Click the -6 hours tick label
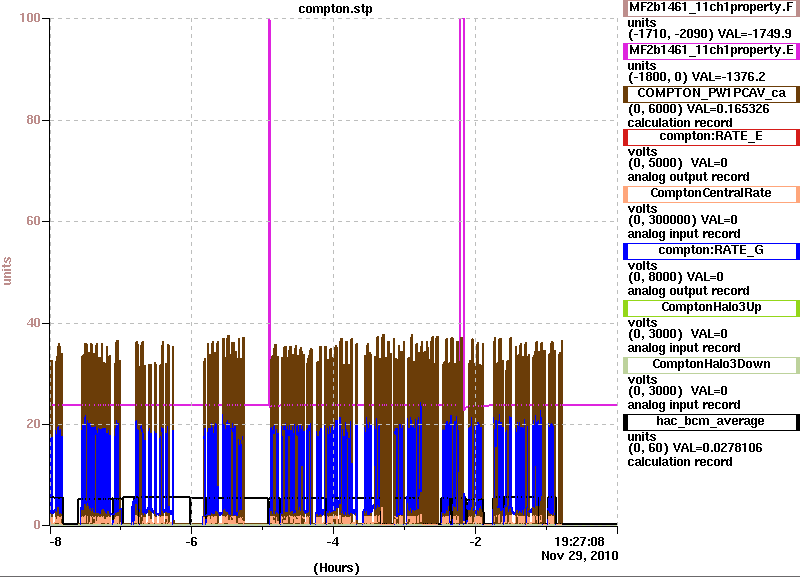Screen dimensions: 800x577 pos(191,542)
